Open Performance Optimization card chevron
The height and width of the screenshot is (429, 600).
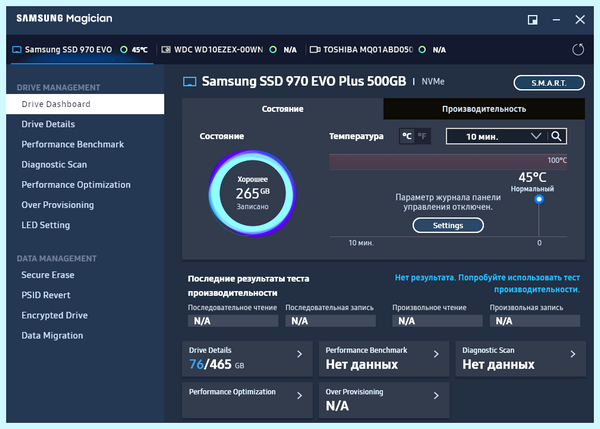pos(300,396)
